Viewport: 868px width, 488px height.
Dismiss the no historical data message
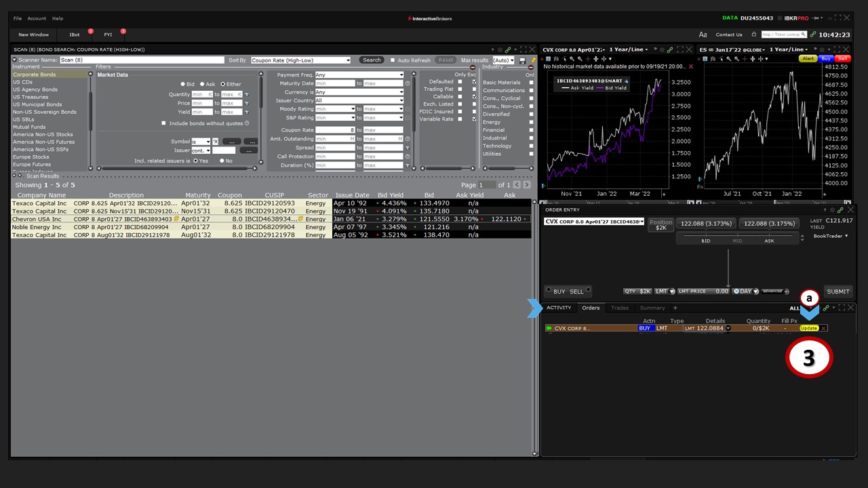[691, 66]
